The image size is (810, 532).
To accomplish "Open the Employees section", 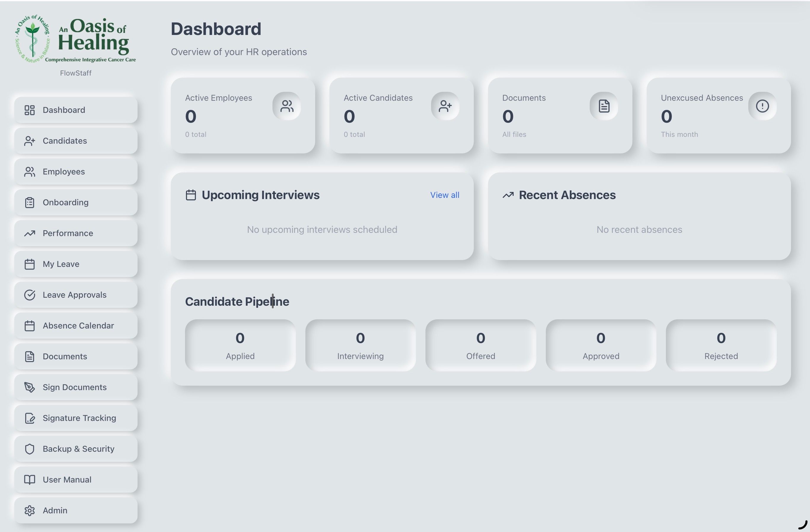I will point(76,172).
